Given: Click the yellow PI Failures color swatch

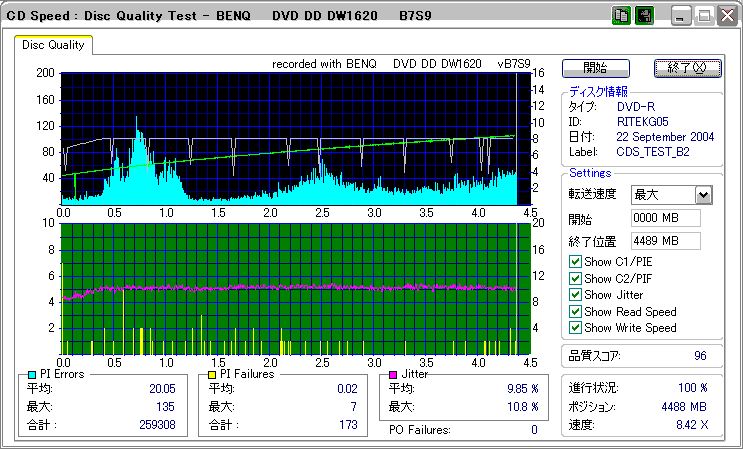Looking at the screenshot, I should pos(213,375).
